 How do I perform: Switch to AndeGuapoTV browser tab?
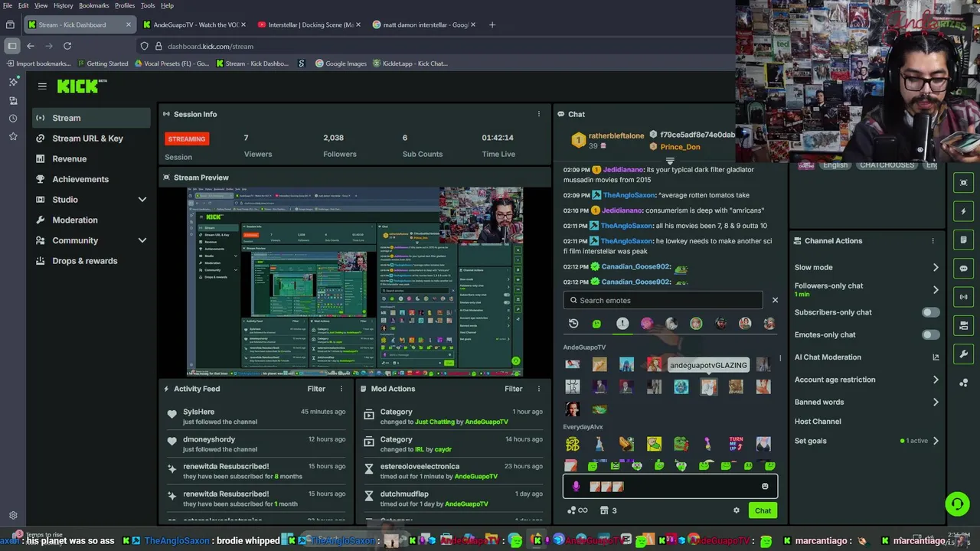[194, 24]
